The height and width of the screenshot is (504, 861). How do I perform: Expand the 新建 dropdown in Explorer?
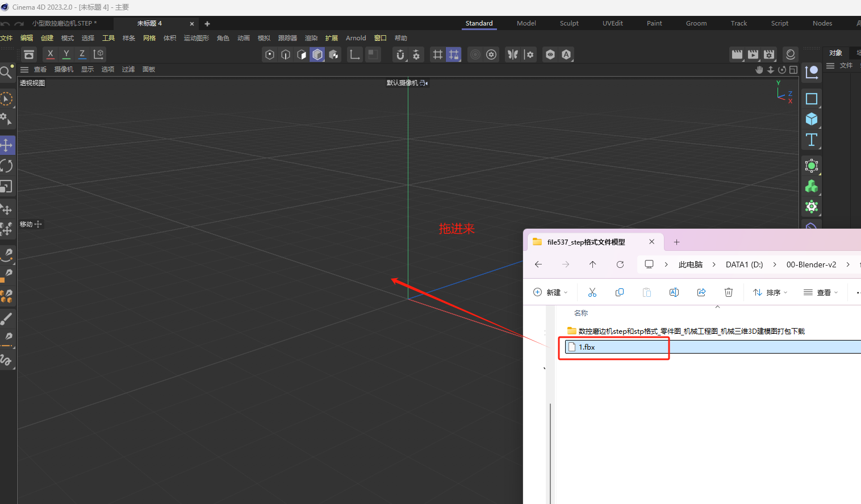(550, 292)
